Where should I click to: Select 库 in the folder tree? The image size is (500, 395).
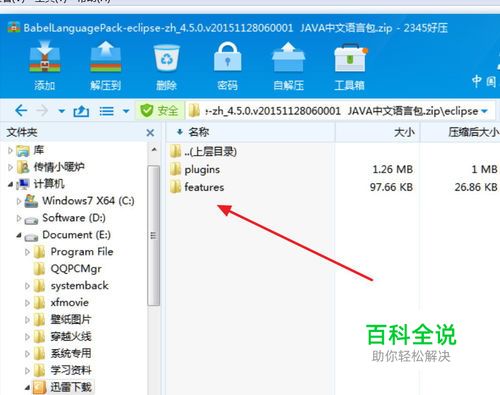pyautogui.click(x=39, y=150)
